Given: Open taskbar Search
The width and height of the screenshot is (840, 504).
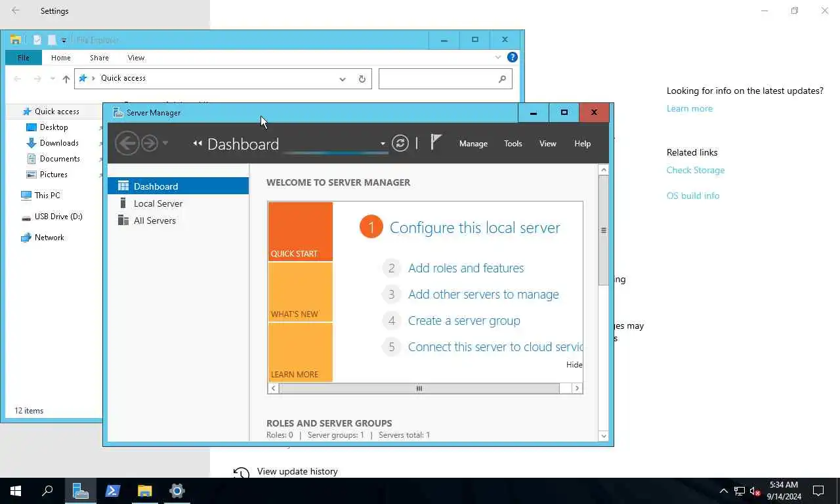Looking at the screenshot, I should (47, 491).
